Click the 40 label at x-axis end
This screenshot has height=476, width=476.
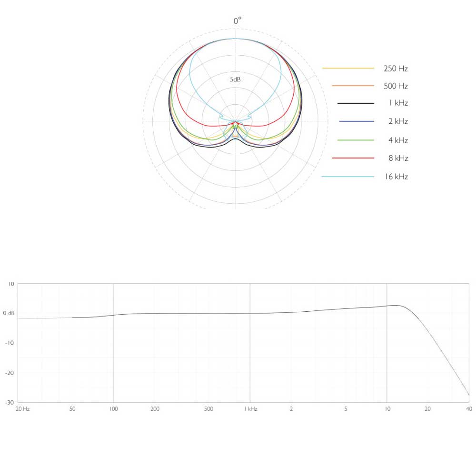[x=469, y=409]
